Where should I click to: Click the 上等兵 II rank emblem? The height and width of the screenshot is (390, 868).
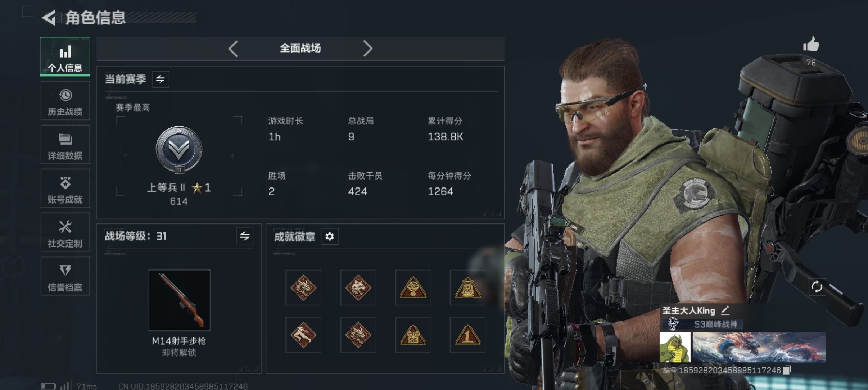[179, 150]
